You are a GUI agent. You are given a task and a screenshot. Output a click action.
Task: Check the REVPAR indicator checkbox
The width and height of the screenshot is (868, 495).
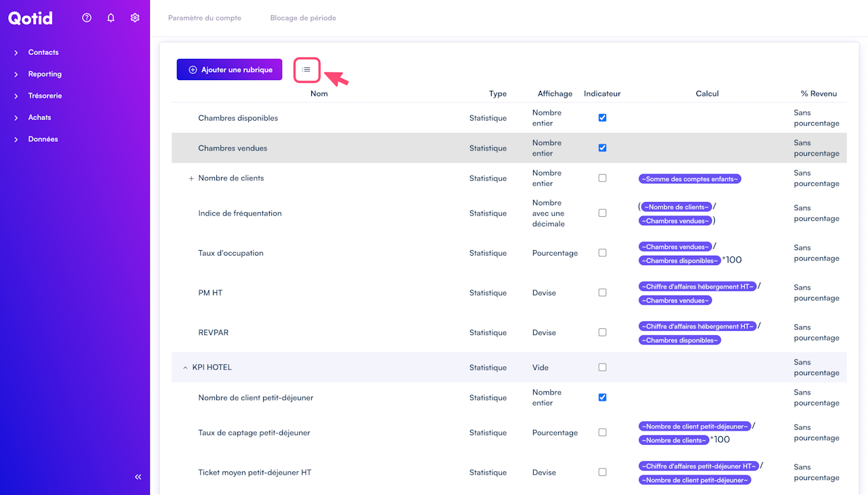(602, 333)
